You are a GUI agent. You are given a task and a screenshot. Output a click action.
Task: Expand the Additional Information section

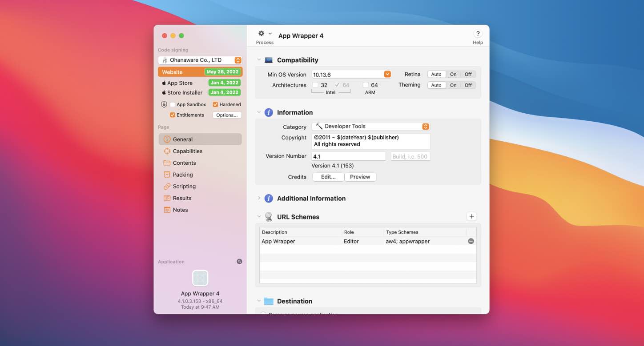[259, 198]
